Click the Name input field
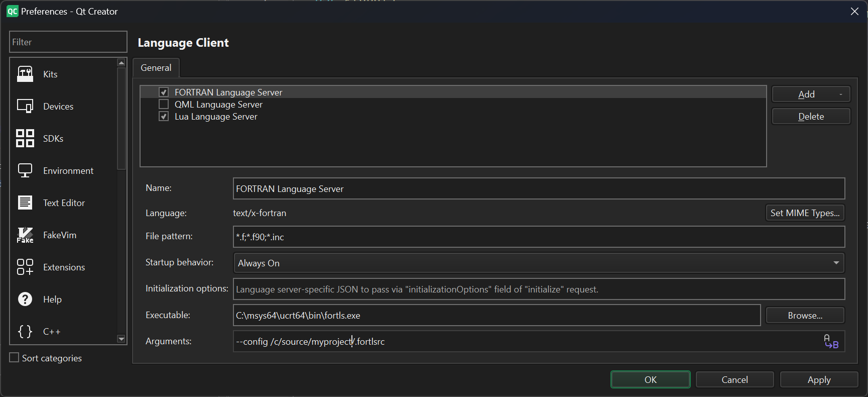Image resolution: width=868 pixels, height=397 pixels. (539, 188)
